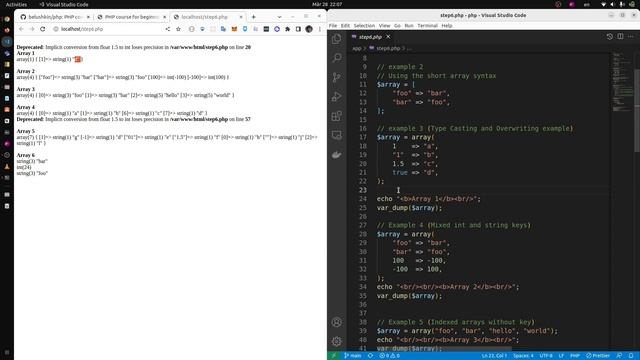Open the Go menu in VS Code
This screenshot has height=360, width=640.
(x=397, y=26)
